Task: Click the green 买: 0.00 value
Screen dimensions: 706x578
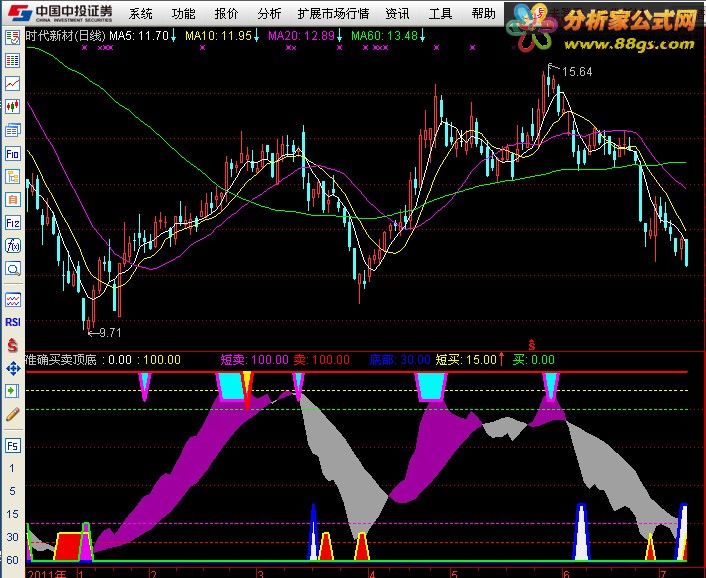Action: (x=534, y=360)
